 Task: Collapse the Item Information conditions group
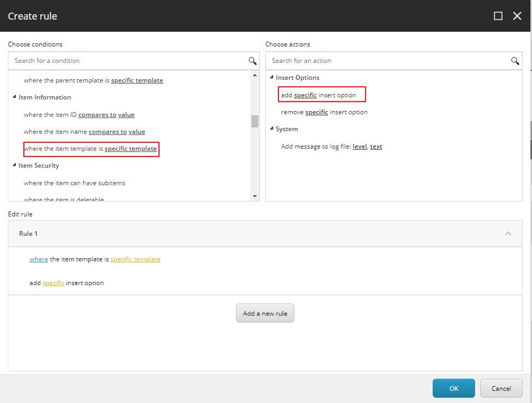tap(14, 97)
